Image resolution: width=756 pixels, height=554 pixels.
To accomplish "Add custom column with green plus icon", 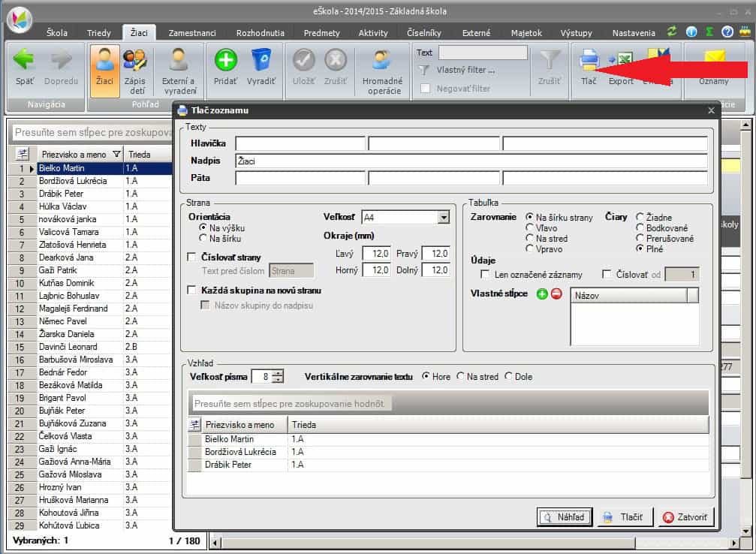I will (x=542, y=294).
